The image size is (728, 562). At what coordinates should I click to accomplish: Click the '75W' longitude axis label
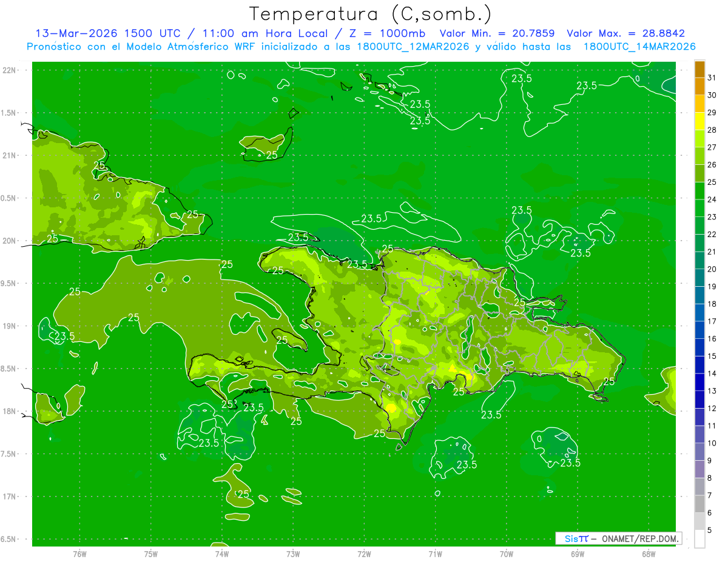pyautogui.click(x=150, y=554)
